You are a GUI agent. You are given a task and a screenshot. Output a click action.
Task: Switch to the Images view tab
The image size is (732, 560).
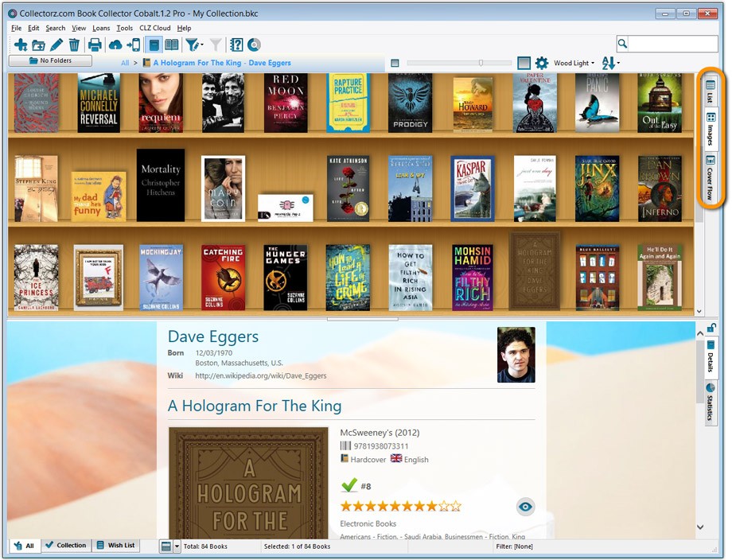(x=710, y=129)
